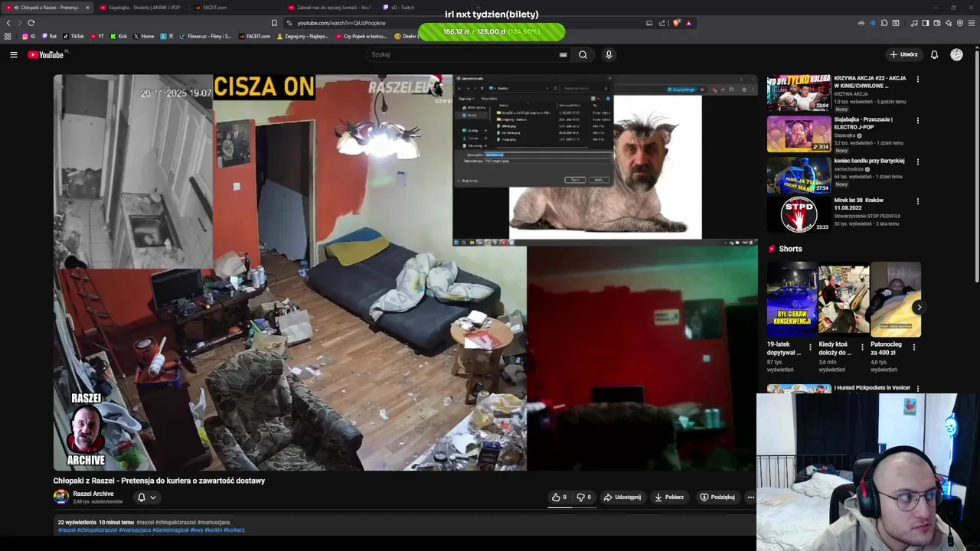Reload the page with the refresh icon
Viewport: 980px width, 551px height.
(x=31, y=23)
